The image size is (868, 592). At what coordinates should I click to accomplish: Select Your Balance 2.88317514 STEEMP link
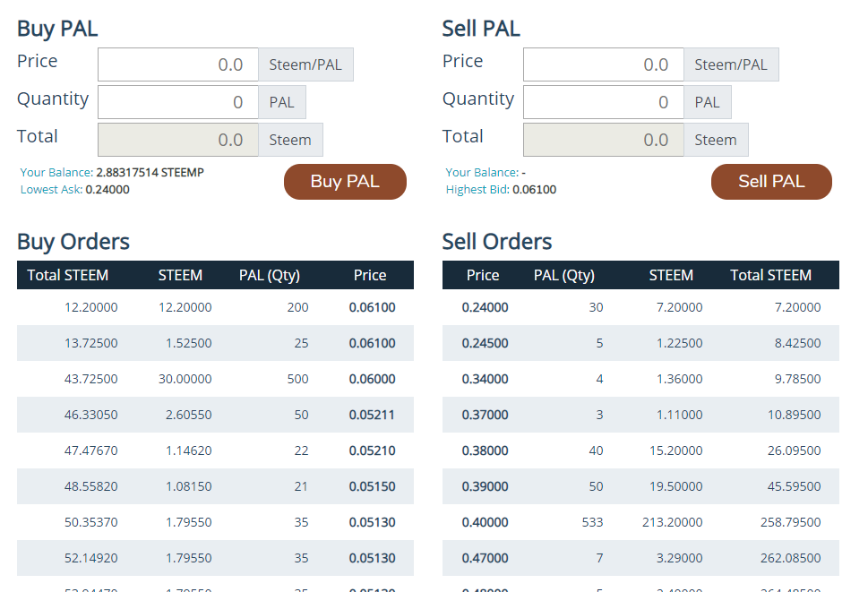pos(112,173)
